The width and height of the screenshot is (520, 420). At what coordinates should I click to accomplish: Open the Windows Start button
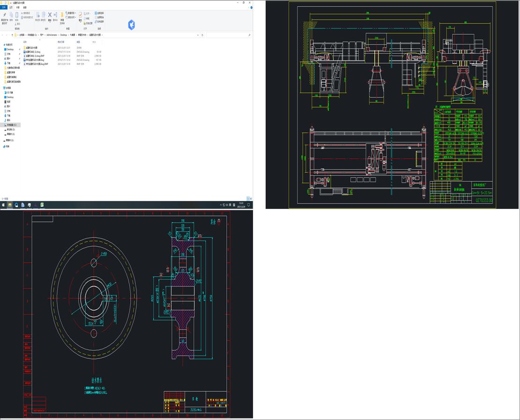coord(3,205)
